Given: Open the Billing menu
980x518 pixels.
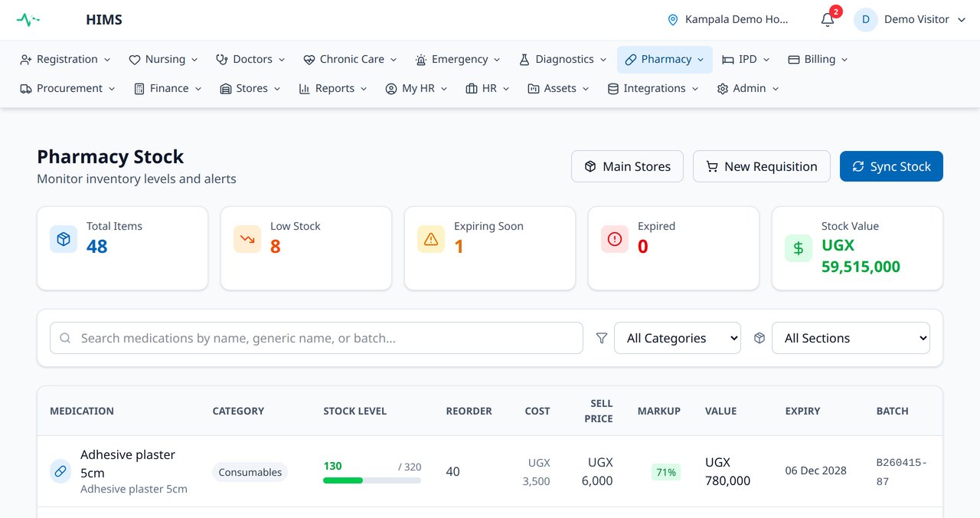Looking at the screenshot, I should coord(818,60).
